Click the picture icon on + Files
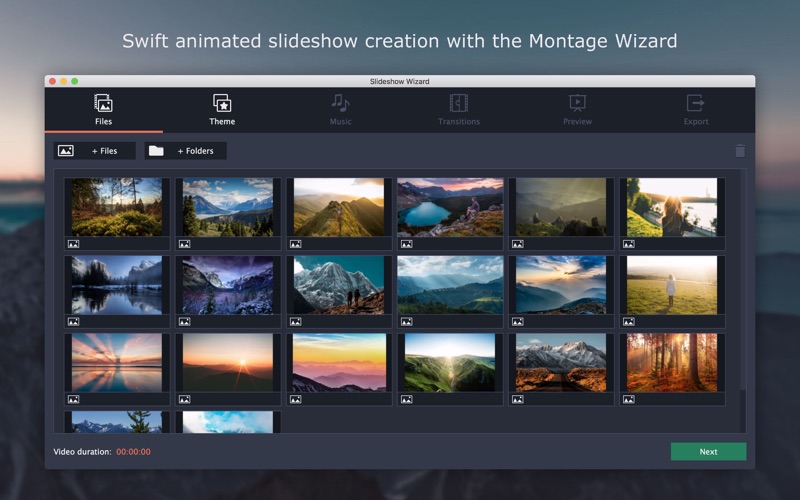Viewport: 800px width, 500px height. [66, 151]
